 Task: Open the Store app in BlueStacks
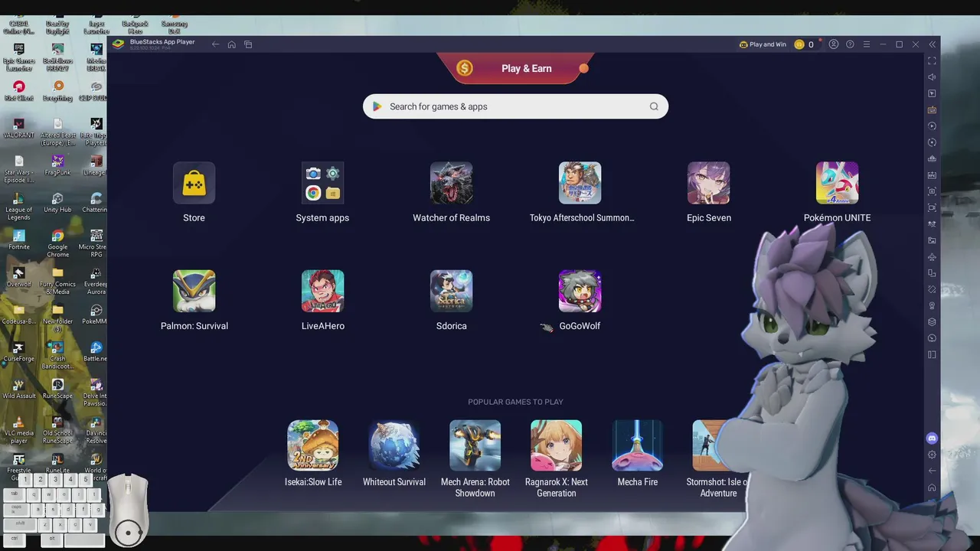(194, 183)
